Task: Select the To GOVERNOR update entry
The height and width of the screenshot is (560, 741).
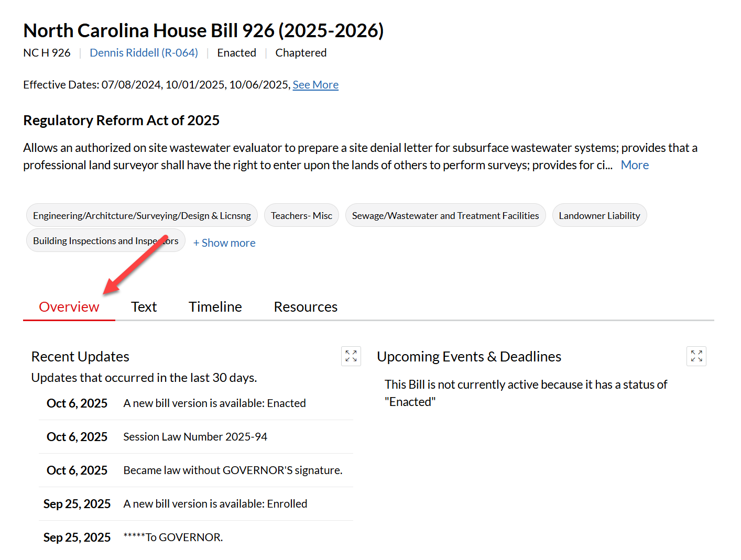Action: [173, 537]
